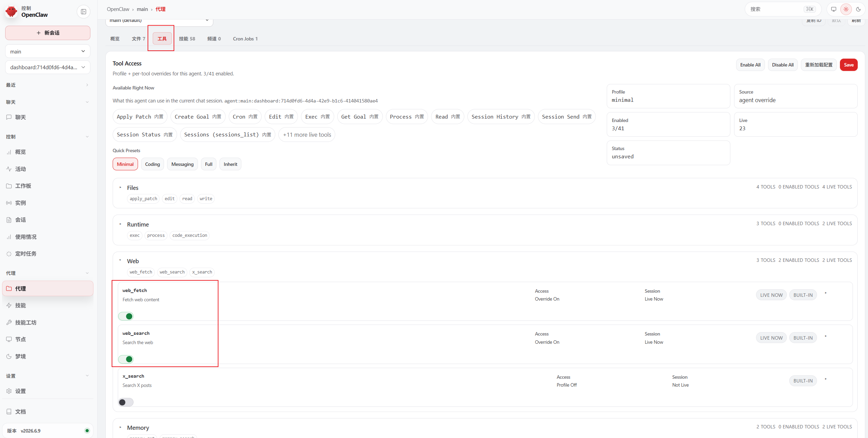Apply the Full quick preset
868x438 pixels.
pyautogui.click(x=209, y=164)
